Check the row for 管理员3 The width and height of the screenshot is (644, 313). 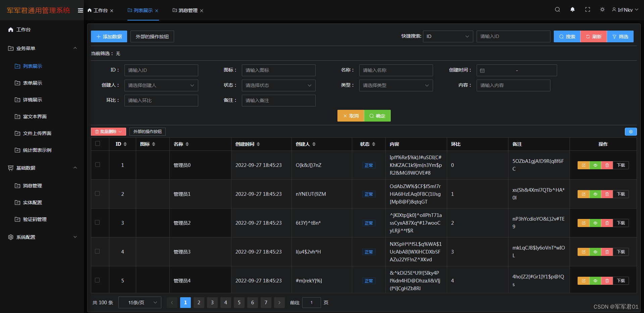point(98,251)
